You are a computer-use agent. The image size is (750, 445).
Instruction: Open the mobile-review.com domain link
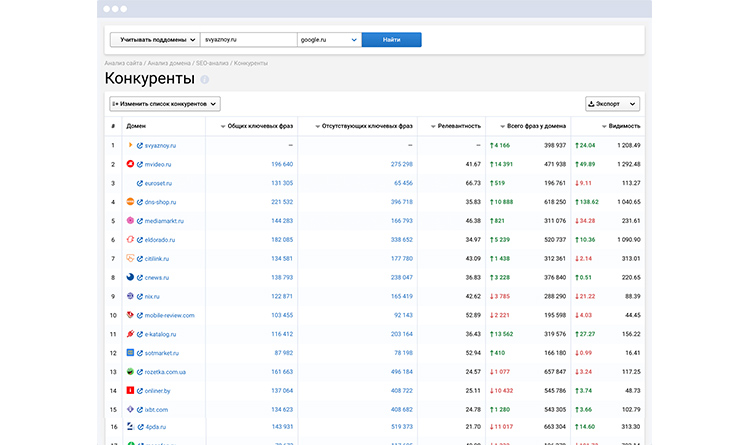pos(169,316)
